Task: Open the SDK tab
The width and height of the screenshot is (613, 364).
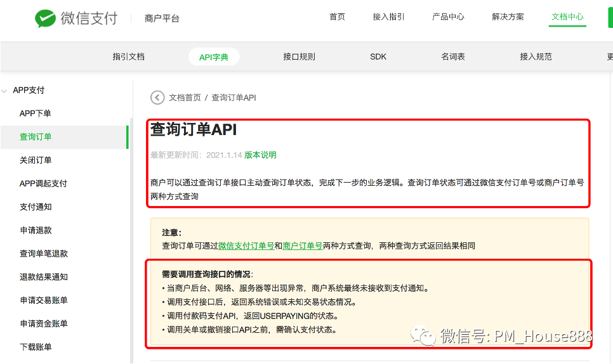Action: pyautogui.click(x=378, y=56)
